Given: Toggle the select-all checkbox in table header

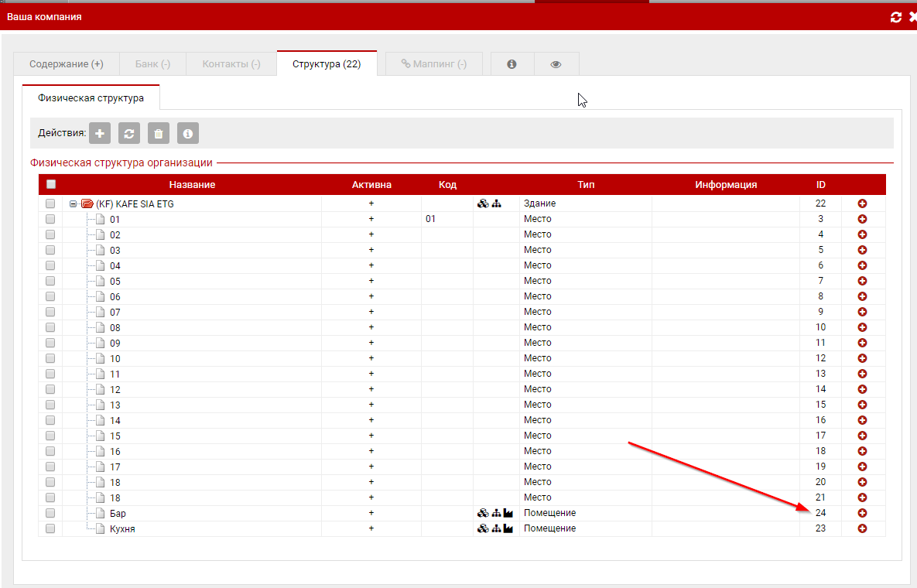Looking at the screenshot, I should (x=51, y=185).
